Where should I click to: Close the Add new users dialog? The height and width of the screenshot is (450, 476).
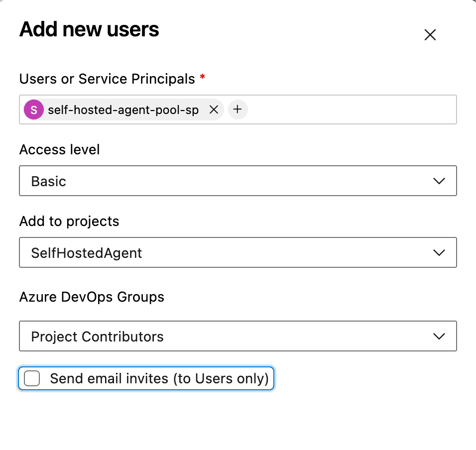pos(430,35)
